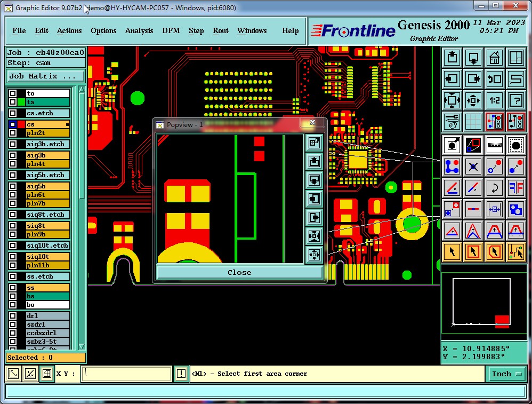Click the question mark help icon
Screen dimensions: 532x404
pos(515,100)
